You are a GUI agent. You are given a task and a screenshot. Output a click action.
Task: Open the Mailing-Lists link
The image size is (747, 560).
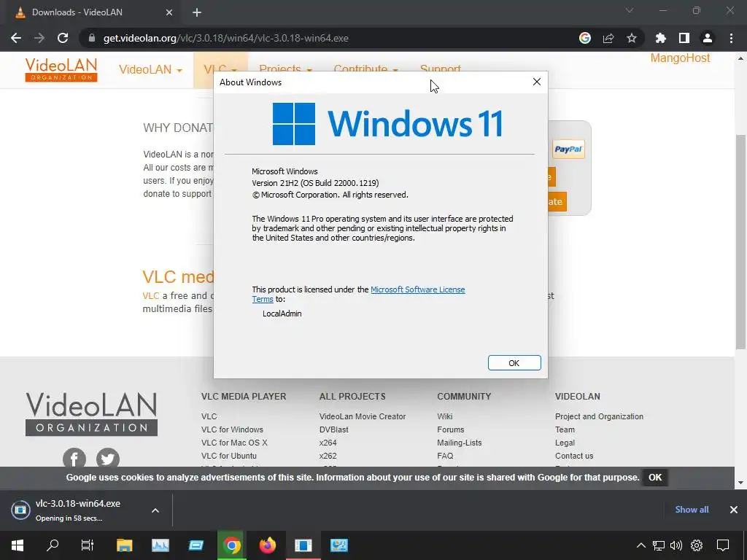point(460,443)
